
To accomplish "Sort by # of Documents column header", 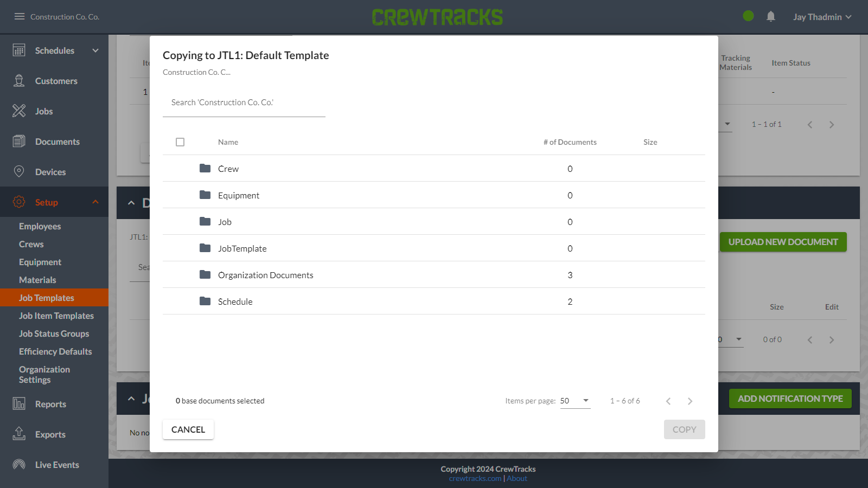I will pos(570,142).
